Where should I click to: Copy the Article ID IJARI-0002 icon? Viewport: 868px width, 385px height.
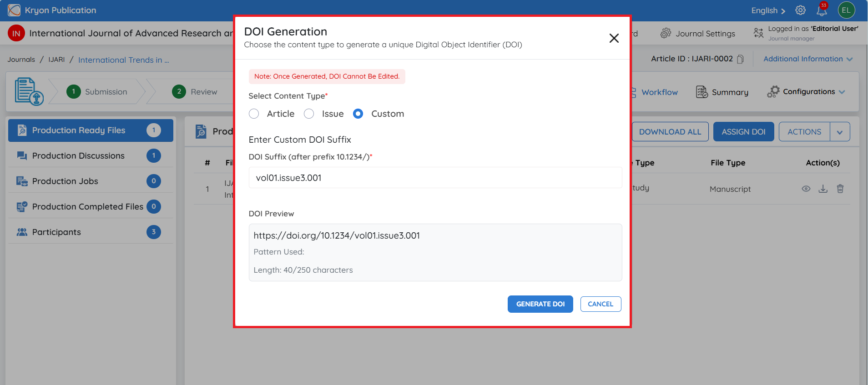click(x=740, y=59)
